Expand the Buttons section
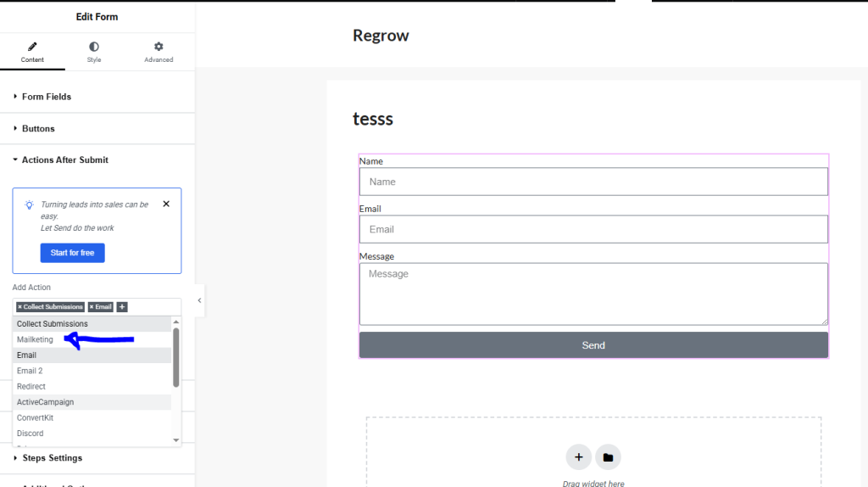Viewport: 868px width, 487px height. [38, 129]
